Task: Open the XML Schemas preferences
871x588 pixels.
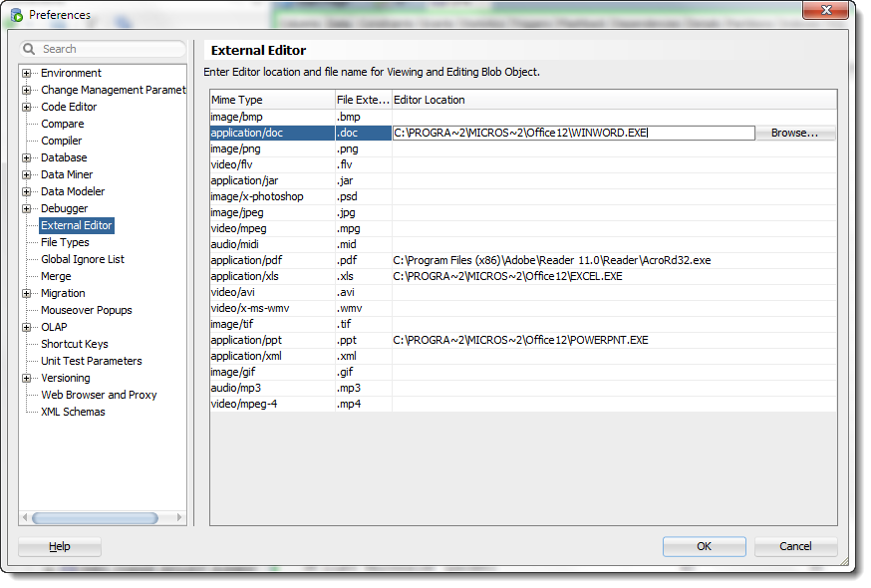Action: tap(73, 413)
